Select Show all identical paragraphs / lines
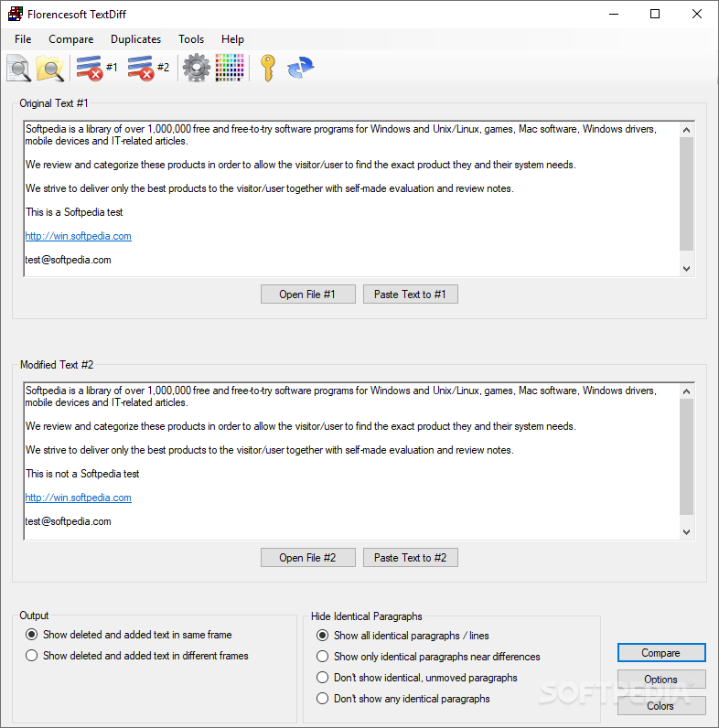Image resolution: width=719 pixels, height=728 pixels. tap(402, 636)
